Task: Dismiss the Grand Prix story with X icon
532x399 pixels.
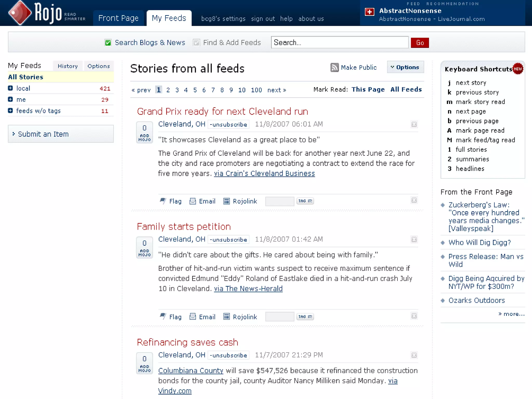Action: click(x=414, y=124)
